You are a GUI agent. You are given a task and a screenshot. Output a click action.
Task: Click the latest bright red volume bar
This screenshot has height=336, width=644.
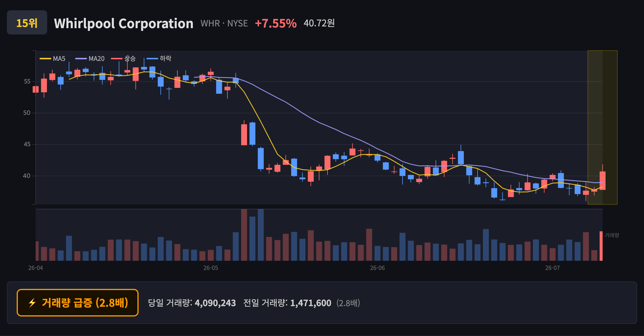click(601, 246)
